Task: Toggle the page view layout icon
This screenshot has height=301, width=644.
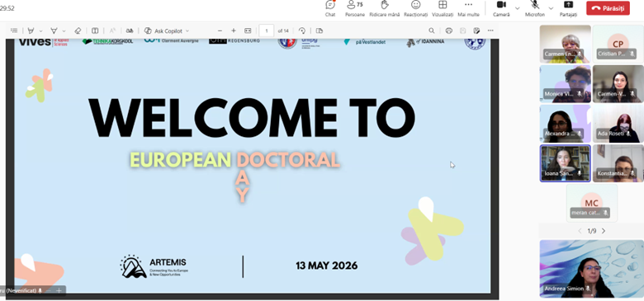Action: pos(320,31)
